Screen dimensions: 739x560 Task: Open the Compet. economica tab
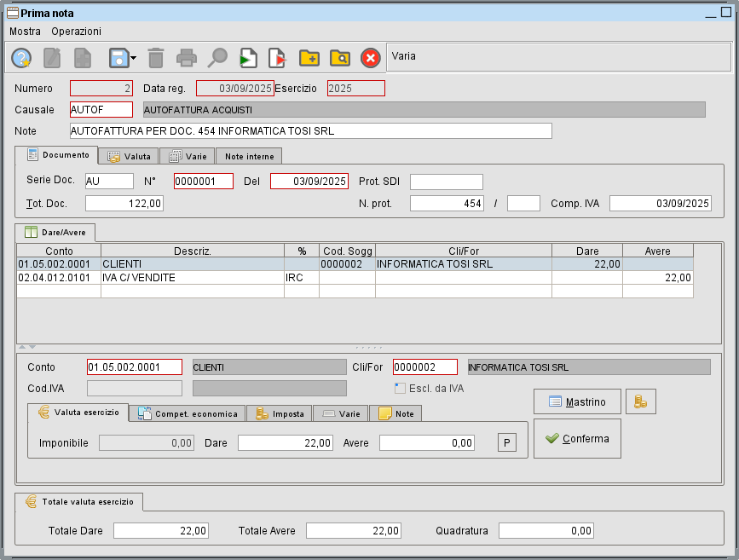[x=188, y=413]
